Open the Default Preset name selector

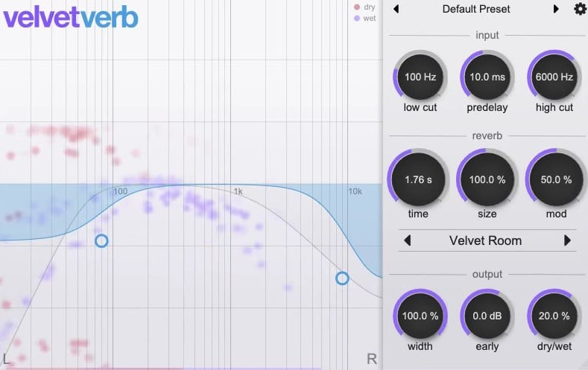click(476, 9)
